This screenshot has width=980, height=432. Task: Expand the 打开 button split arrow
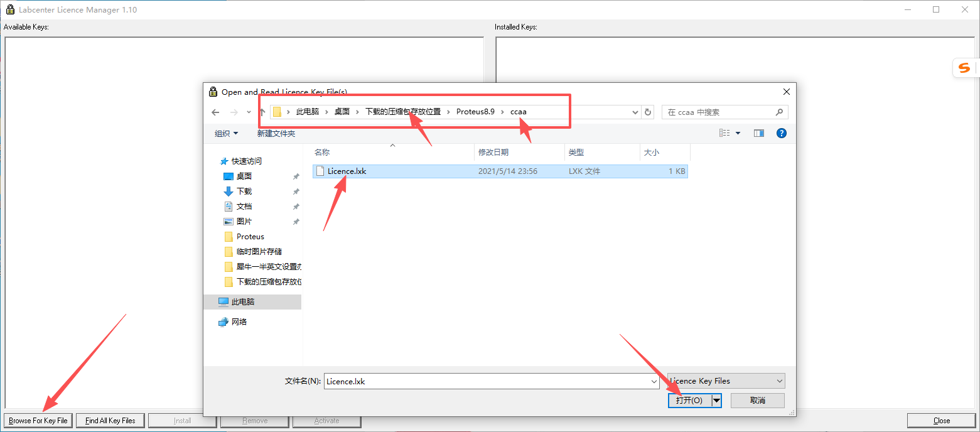click(716, 401)
